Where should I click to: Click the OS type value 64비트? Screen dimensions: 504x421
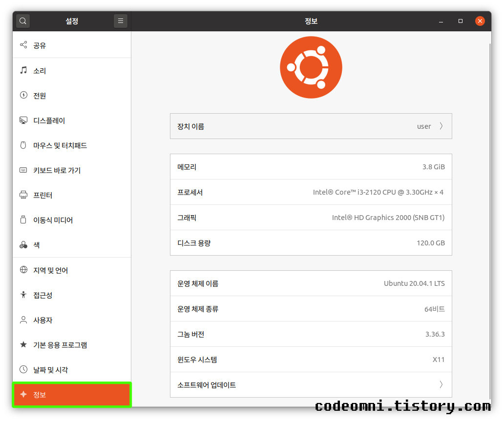coord(435,309)
